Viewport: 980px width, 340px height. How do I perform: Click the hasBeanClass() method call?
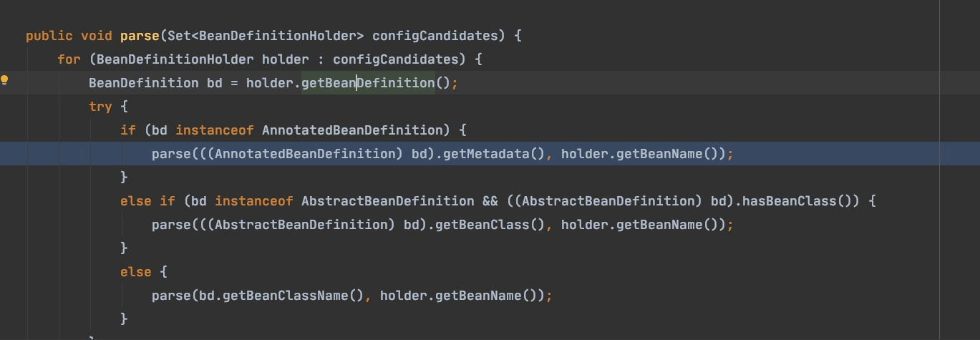point(796,200)
